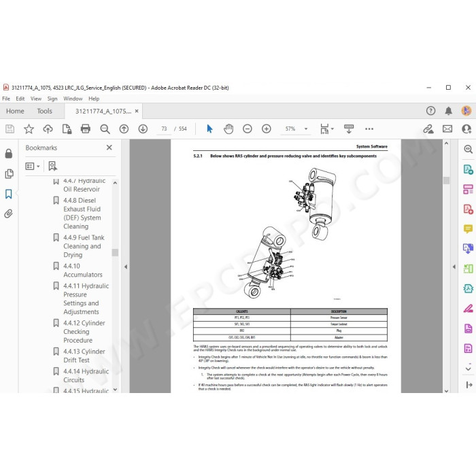Open Page Thumbnails panel

(x=9, y=173)
